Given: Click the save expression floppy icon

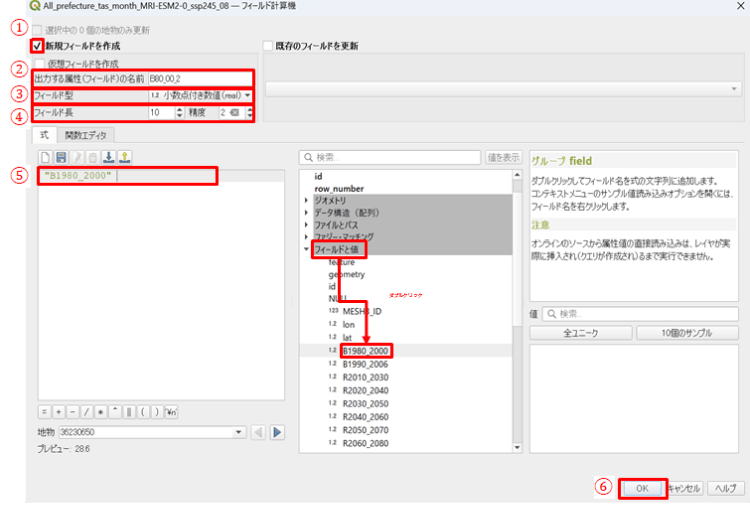Looking at the screenshot, I should pyautogui.click(x=61, y=157).
